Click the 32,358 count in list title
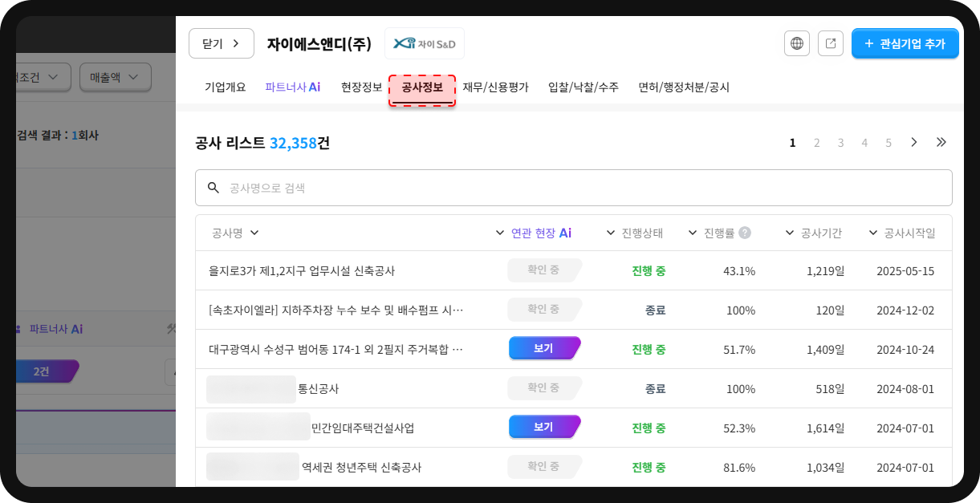980x503 pixels. tap(293, 144)
